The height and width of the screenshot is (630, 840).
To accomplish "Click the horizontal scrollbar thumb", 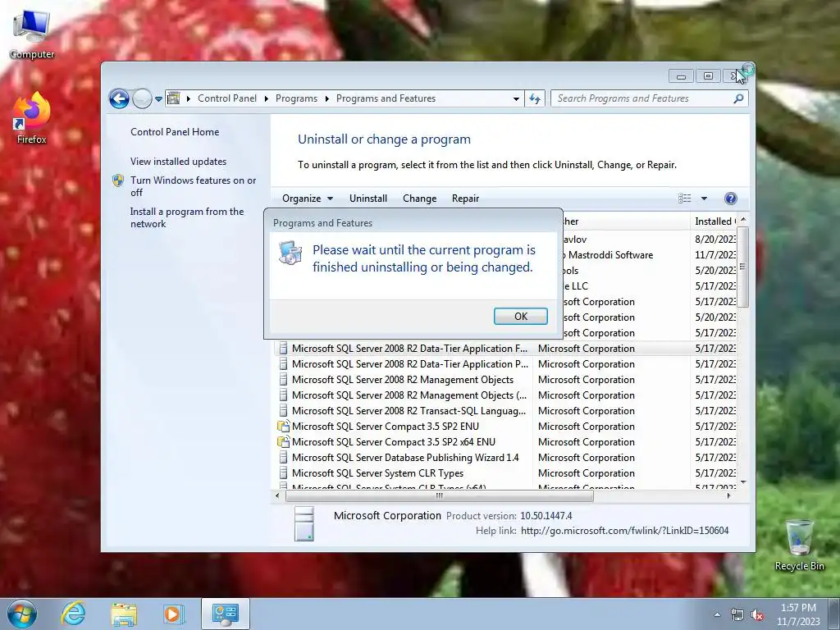I will 440,496.
